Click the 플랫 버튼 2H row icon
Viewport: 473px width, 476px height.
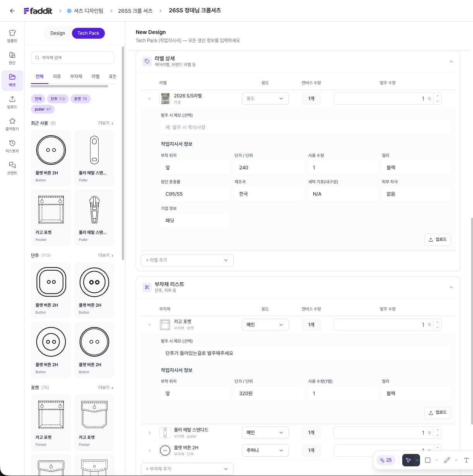tap(165, 450)
